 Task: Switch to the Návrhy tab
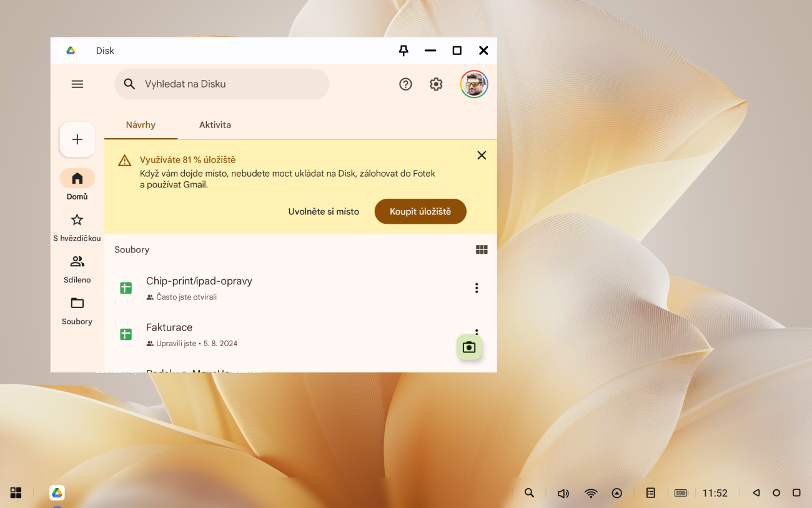click(141, 125)
